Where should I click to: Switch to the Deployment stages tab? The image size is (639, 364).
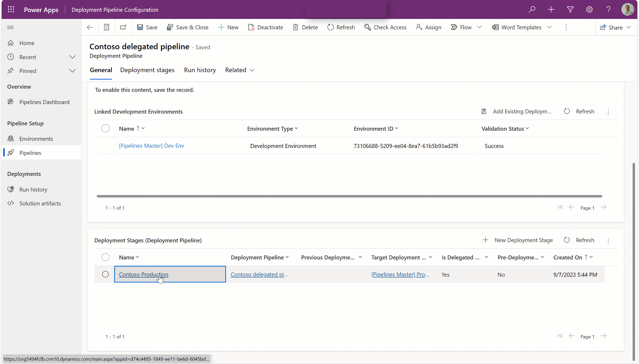[147, 70]
